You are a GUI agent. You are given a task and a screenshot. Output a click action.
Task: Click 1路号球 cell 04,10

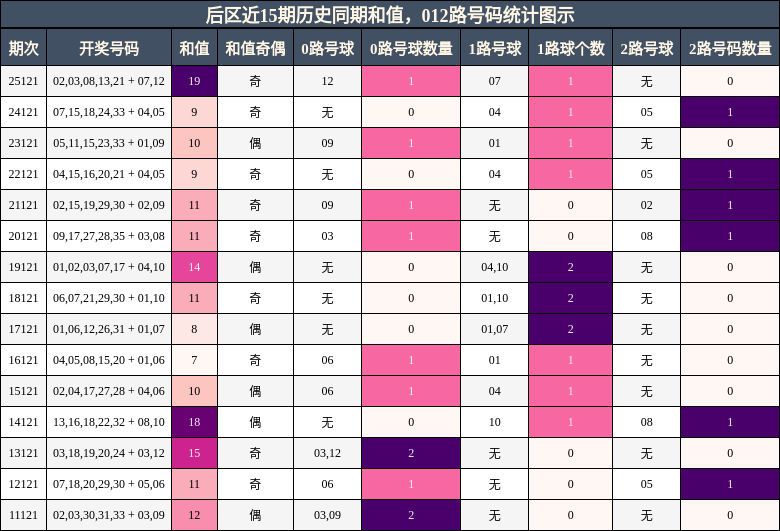[494, 267]
